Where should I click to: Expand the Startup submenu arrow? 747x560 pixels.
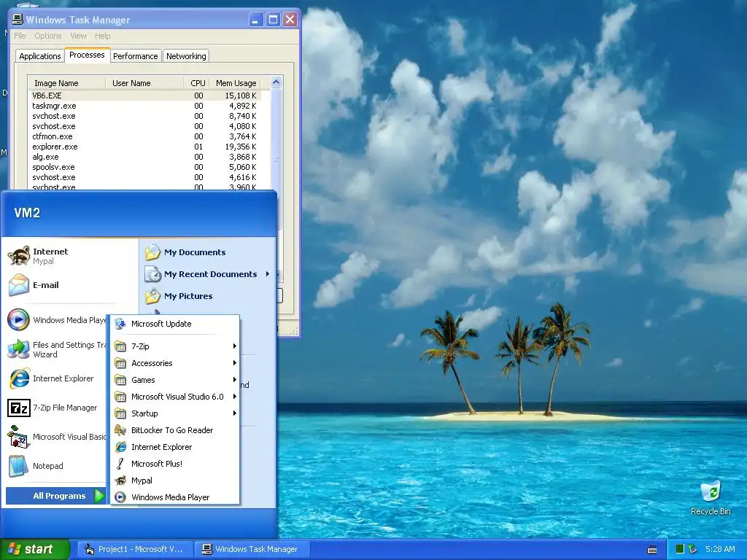(x=234, y=413)
